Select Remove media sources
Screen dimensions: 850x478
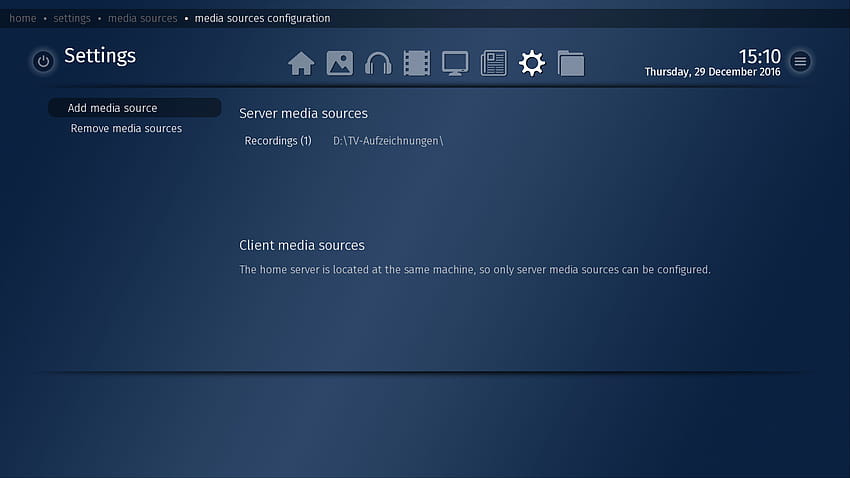(126, 128)
